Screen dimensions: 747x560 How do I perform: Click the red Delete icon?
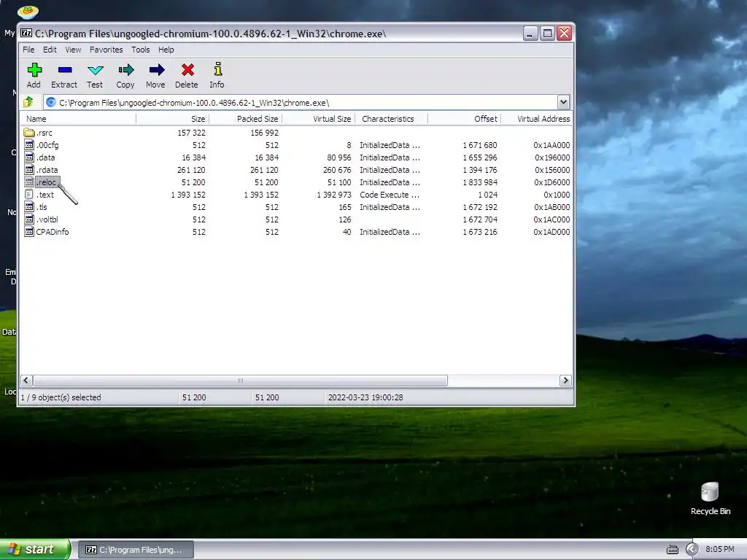187,70
